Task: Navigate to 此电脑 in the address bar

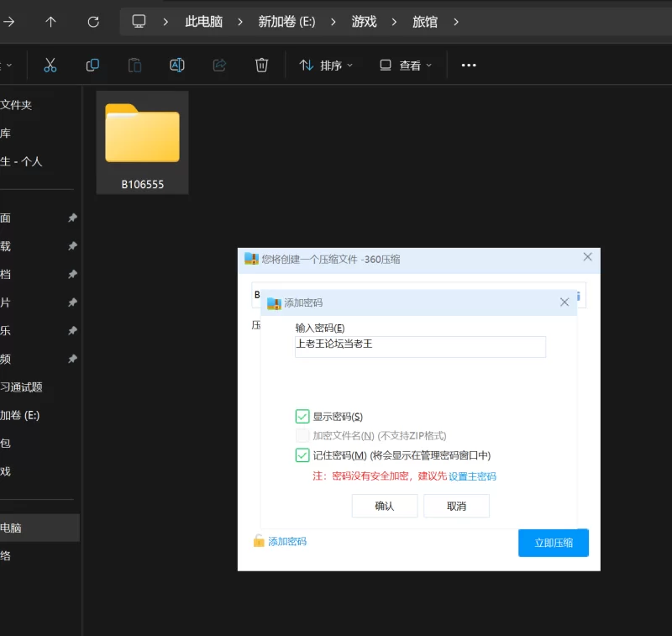Action: click(x=203, y=22)
